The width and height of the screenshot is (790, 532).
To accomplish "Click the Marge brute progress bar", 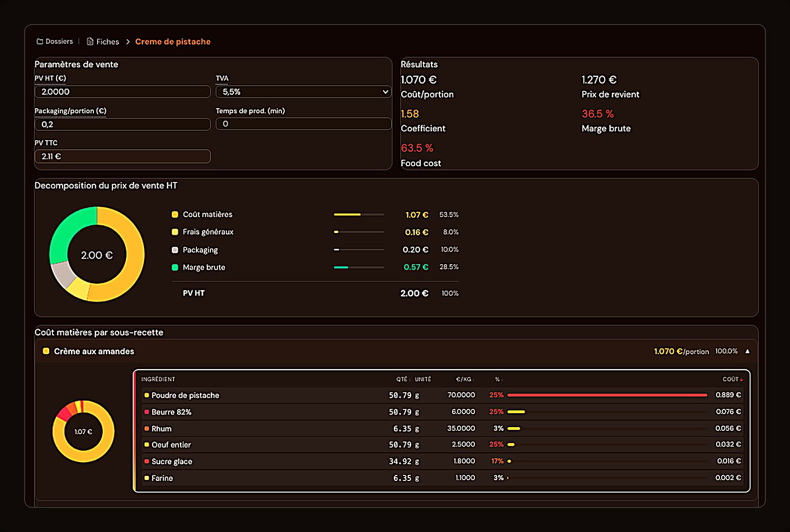I will [359, 267].
